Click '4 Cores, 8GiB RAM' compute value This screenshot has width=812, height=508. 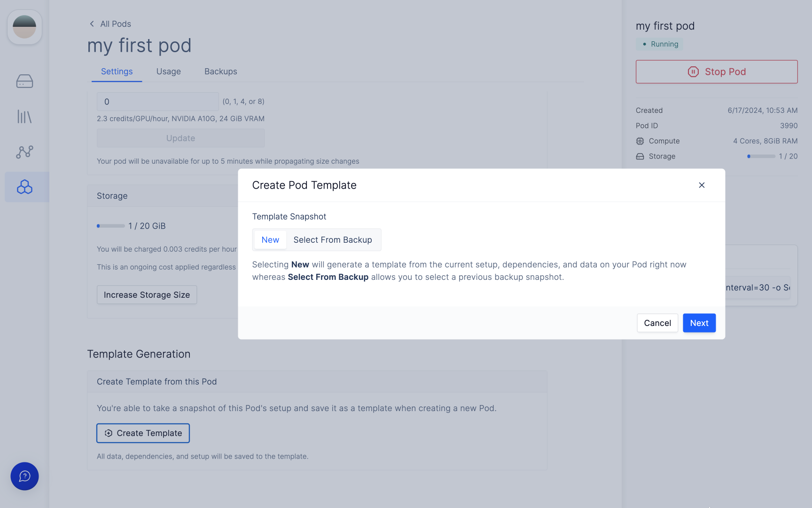click(765, 141)
